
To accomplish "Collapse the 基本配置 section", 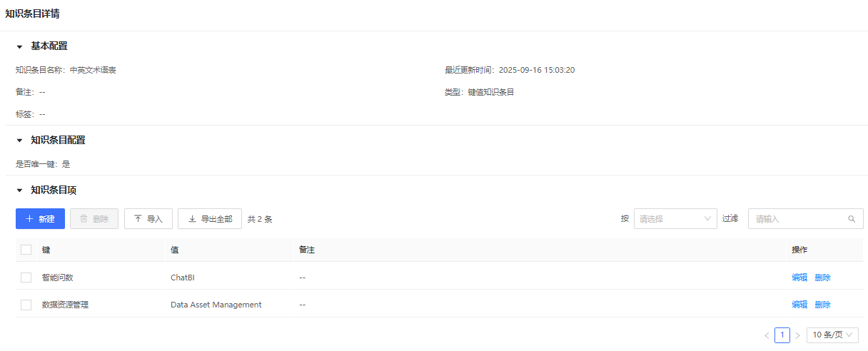I will tap(20, 46).
